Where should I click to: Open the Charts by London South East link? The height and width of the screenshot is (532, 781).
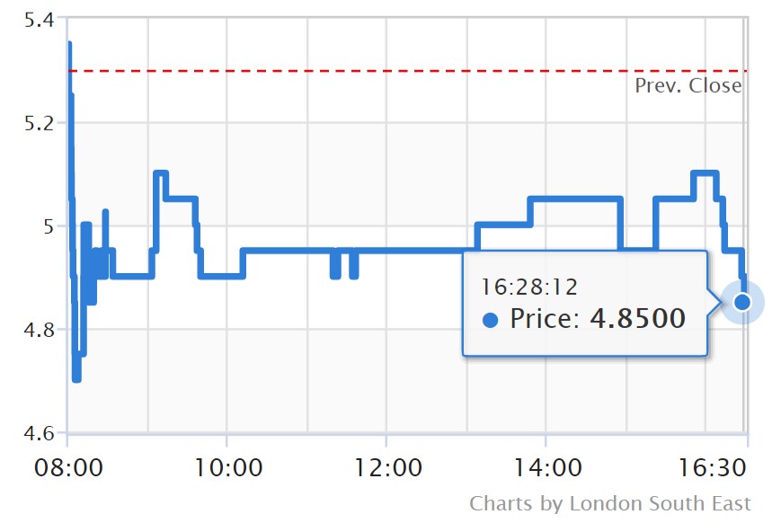tap(610, 503)
